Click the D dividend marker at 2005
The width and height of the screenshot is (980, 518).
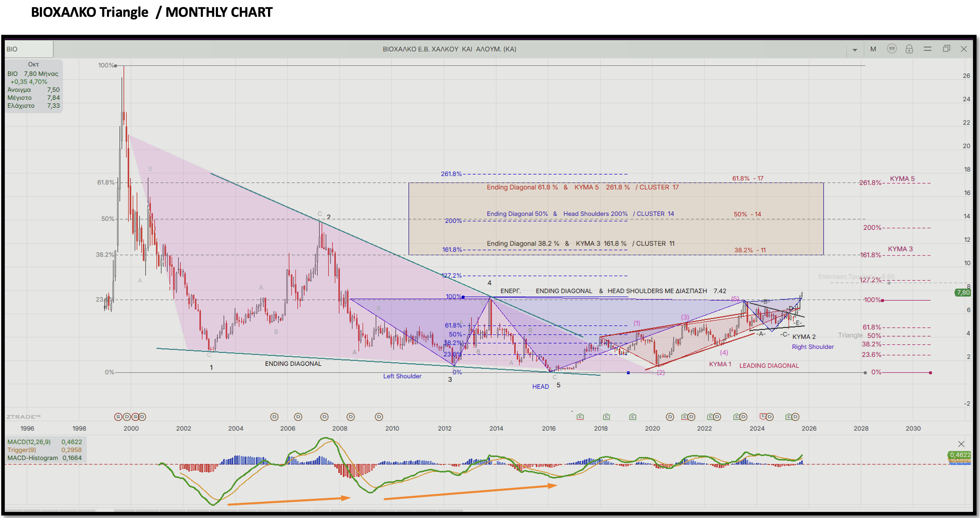(274, 417)
